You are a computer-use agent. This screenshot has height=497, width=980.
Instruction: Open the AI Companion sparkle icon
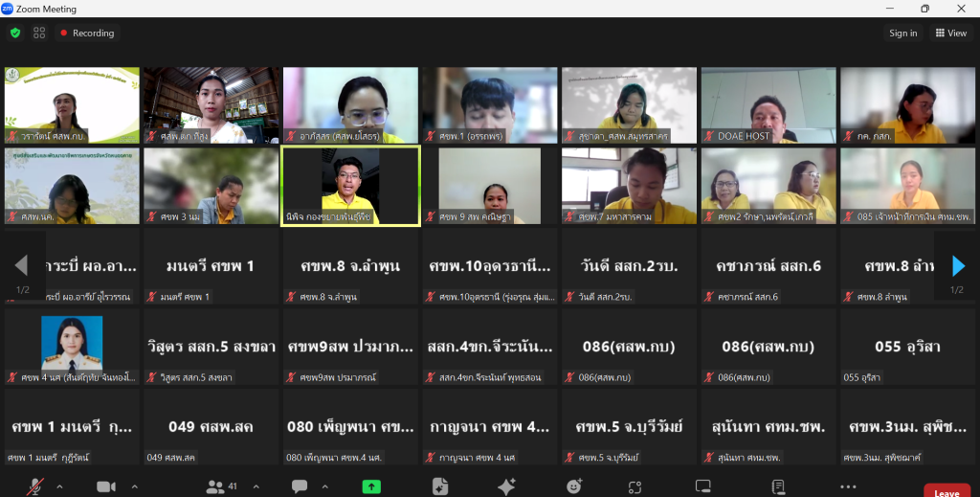506,486
